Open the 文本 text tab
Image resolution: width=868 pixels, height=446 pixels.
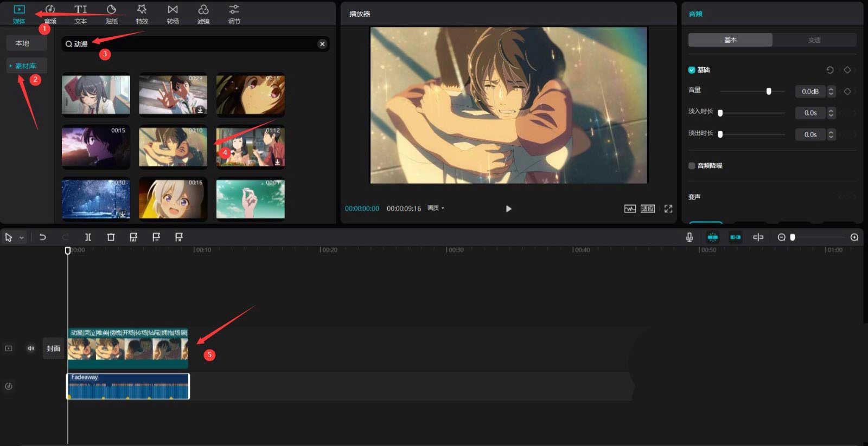81,14
